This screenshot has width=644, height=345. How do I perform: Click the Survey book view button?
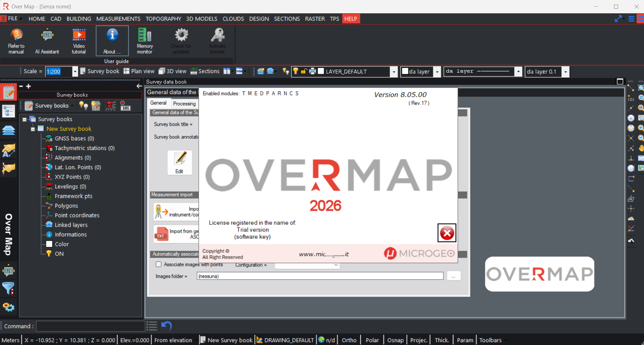[x=100, y=71]
